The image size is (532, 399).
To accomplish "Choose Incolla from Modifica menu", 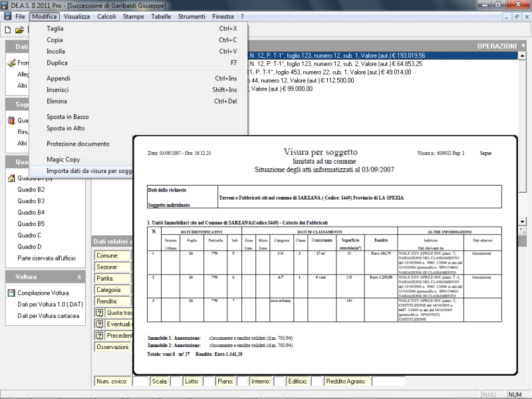I will point(139,51).
